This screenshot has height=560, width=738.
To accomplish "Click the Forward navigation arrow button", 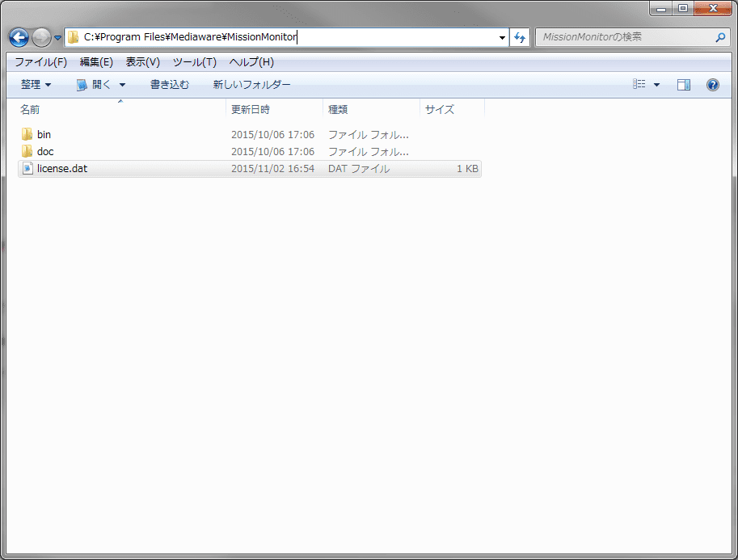I will coord(41,38).
